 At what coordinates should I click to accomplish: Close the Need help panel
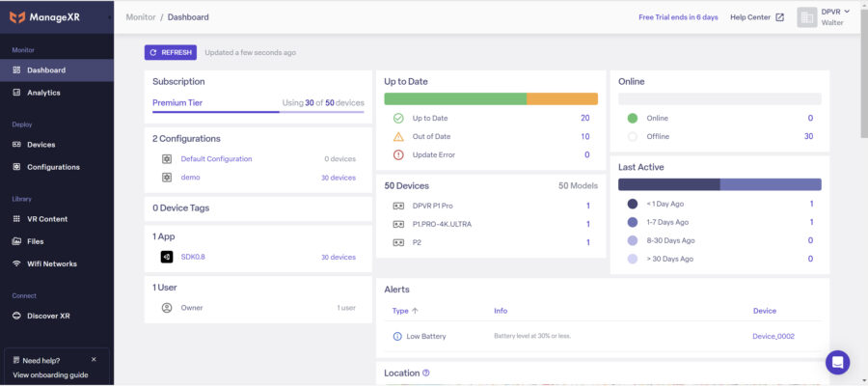coord(94,359)
